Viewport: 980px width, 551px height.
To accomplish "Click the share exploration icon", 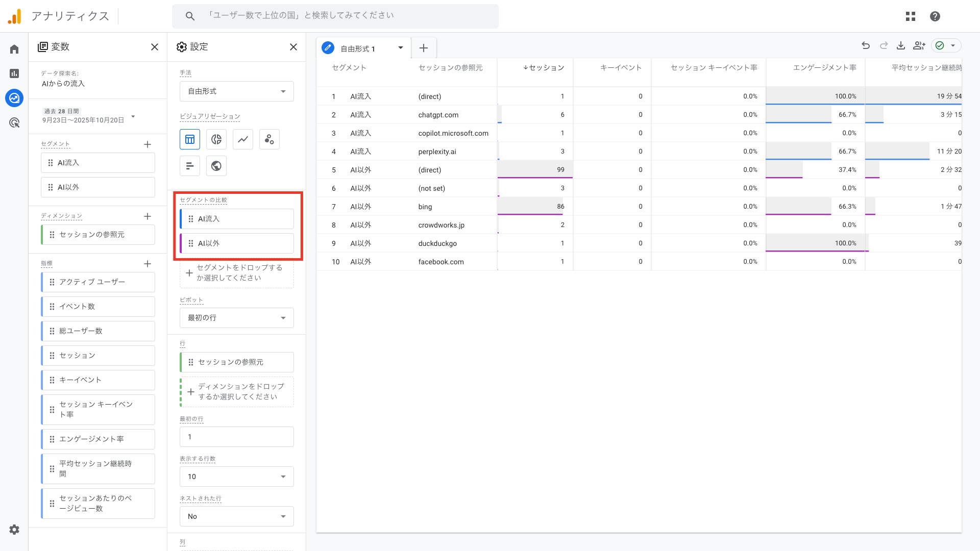I will point(919,46).
